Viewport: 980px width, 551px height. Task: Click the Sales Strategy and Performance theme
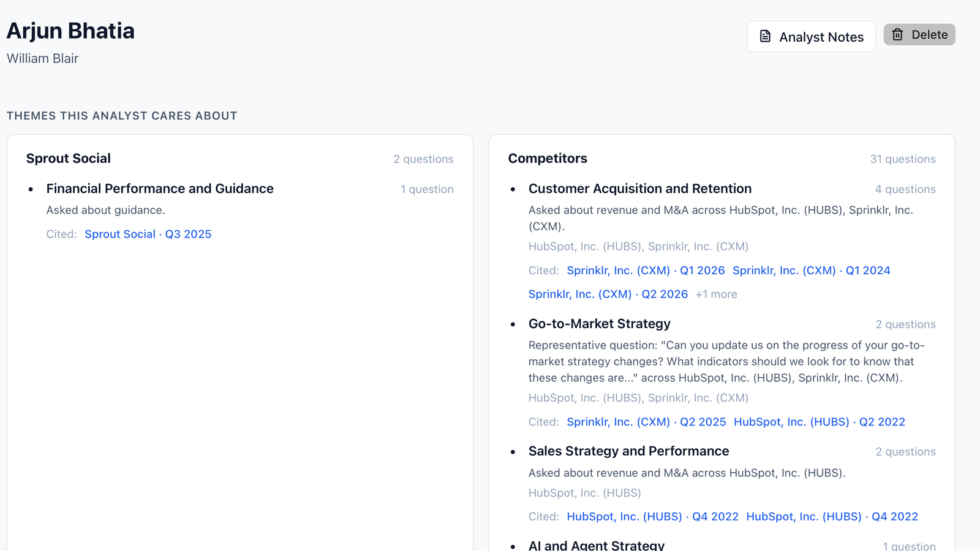point(629,451)
